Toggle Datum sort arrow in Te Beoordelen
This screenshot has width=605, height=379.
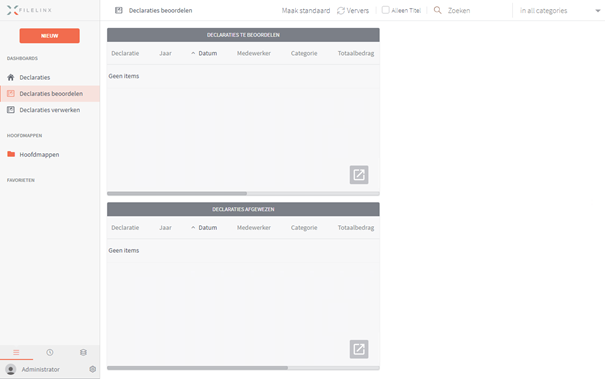point(193,53)
